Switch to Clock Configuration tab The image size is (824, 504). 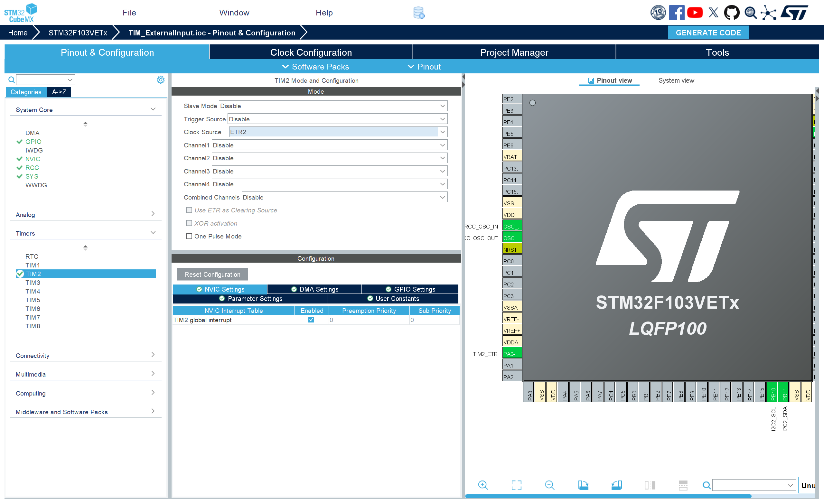311,52
